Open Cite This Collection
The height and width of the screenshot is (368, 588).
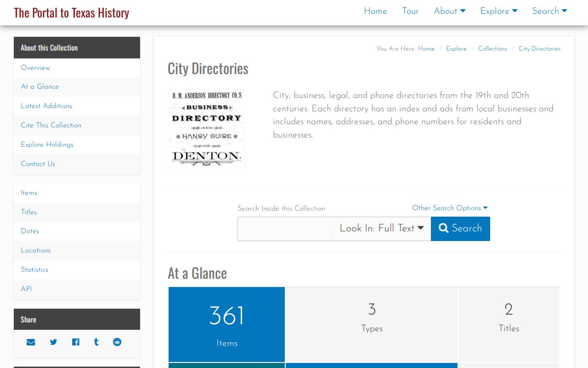(77, 125)
